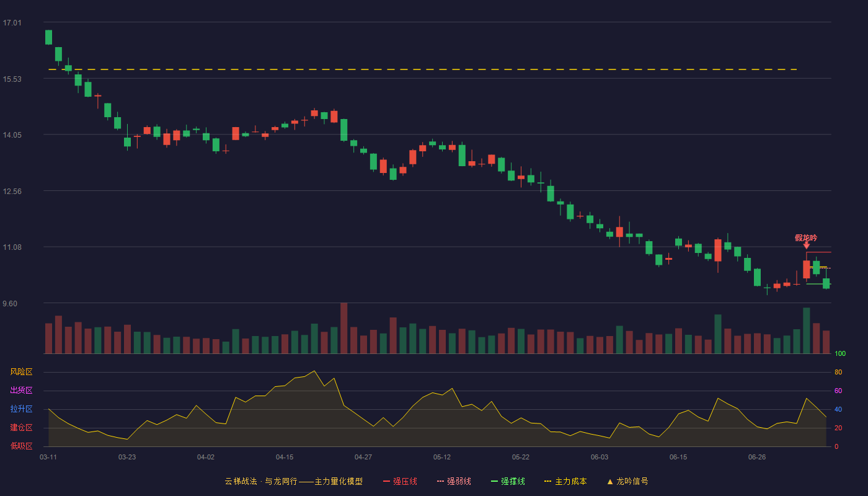Click the 03-11 date label
The width and height of the screenshot is (868, 496).
48,457
